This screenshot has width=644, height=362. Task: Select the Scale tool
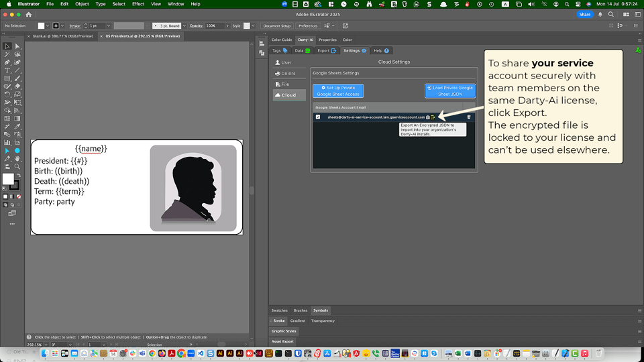click(17, 95)
